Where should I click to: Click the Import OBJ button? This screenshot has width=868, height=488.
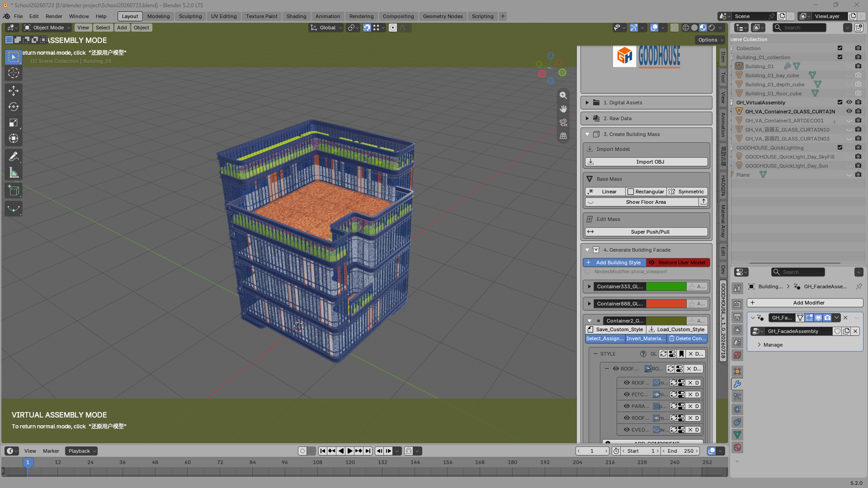(x=646, y=162)
